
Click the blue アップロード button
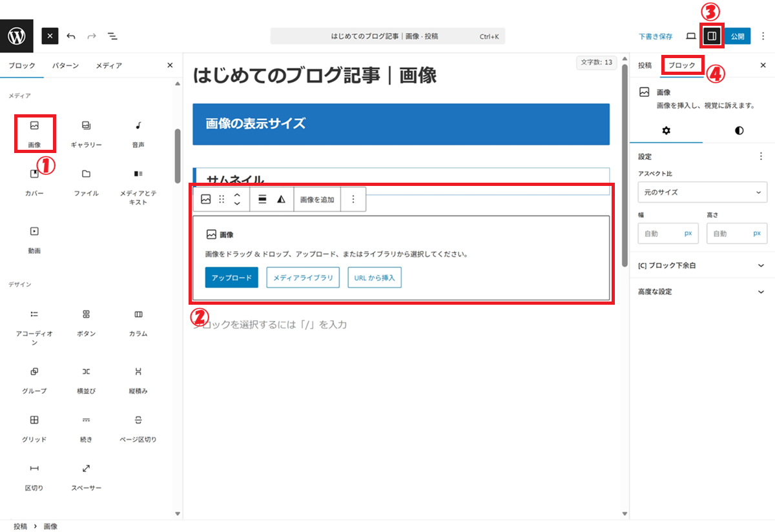pos(231,278)
